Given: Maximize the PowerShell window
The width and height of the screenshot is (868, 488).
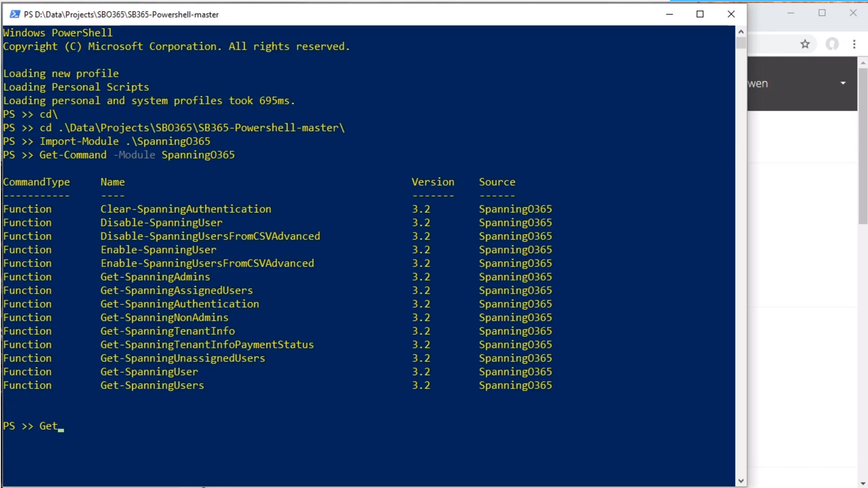Looking at the screenshot, I should 700,14.
